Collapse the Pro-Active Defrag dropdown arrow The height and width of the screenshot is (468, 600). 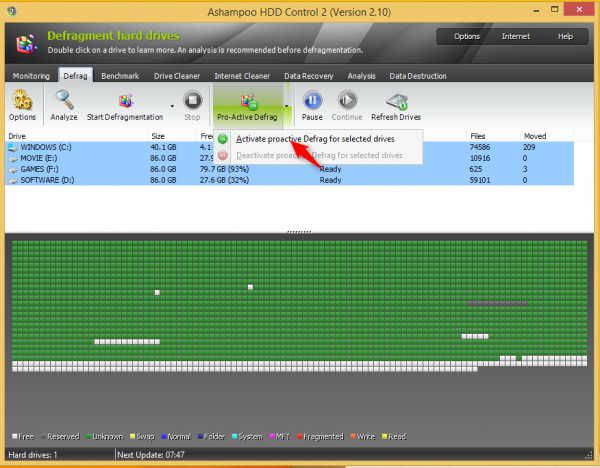coord(287,106)
